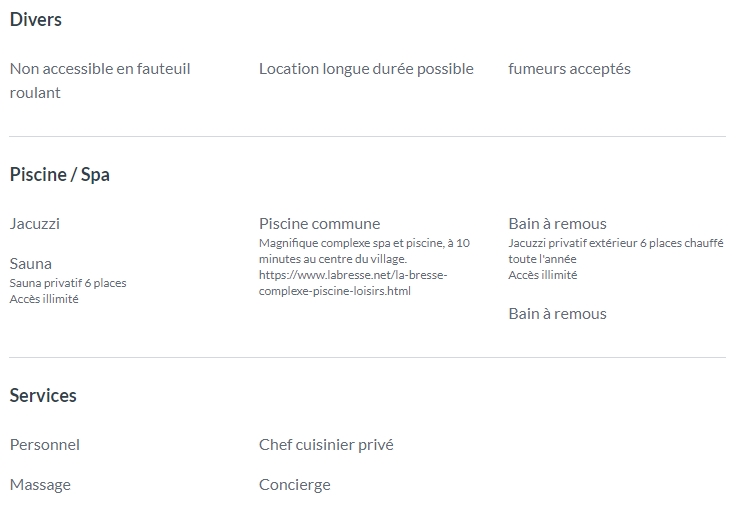Select the Jacuzzi amenity
The height and width of the screenshot is (516, 740).
(35, 224)
